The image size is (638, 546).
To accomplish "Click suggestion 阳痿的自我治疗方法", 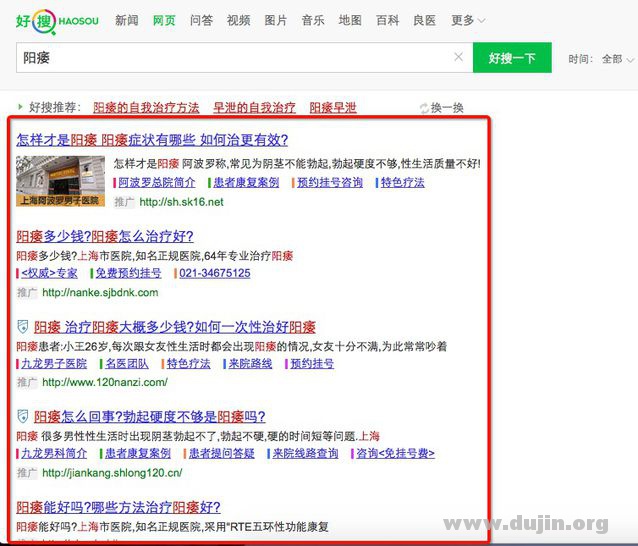I will [146, 108].
